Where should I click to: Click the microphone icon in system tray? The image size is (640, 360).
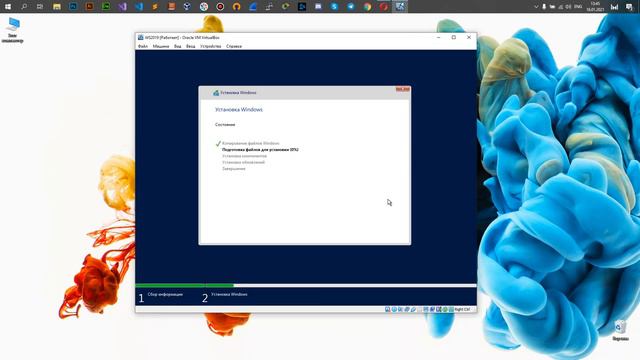(544, 7)
